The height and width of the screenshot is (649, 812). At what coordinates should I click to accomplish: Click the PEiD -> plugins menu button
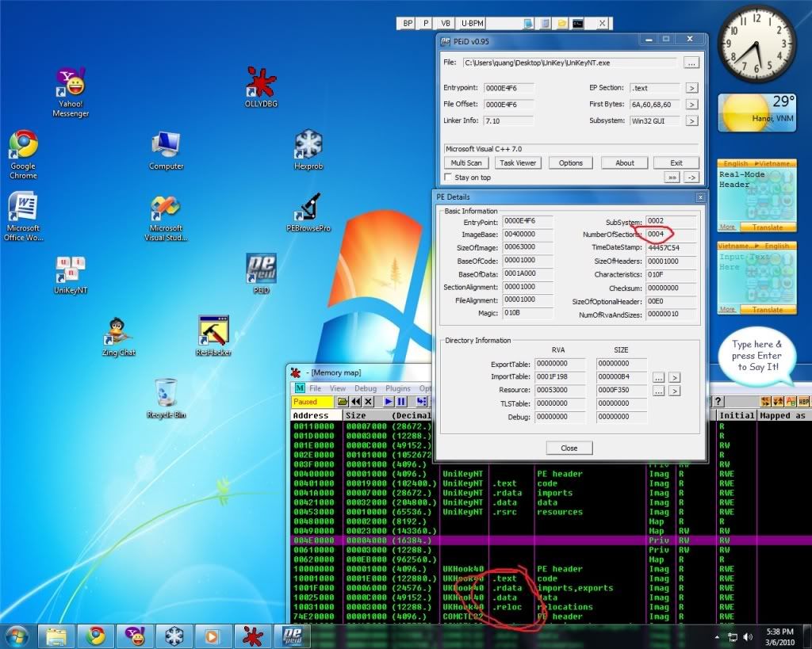(x=691, y=178)
